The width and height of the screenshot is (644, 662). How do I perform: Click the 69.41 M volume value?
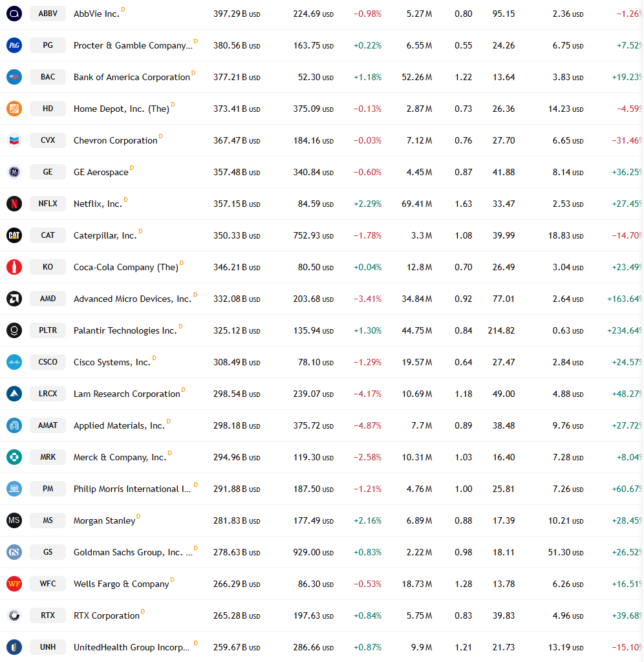pyautogui.click(x=417, y=204)
